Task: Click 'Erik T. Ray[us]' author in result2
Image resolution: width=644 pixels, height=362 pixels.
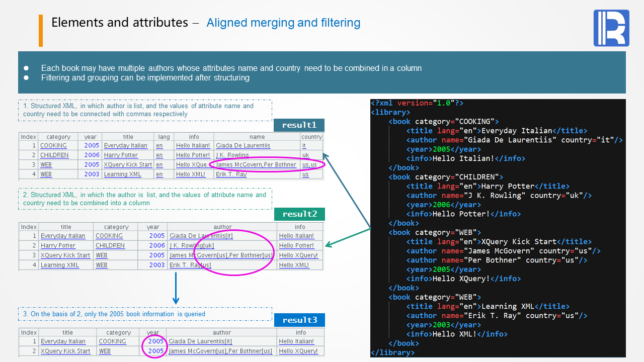Action: pos(190,265)
